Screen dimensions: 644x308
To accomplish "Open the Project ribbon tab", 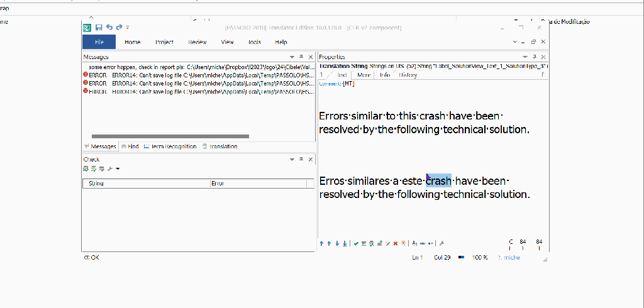I will click(x=164, y=42).
